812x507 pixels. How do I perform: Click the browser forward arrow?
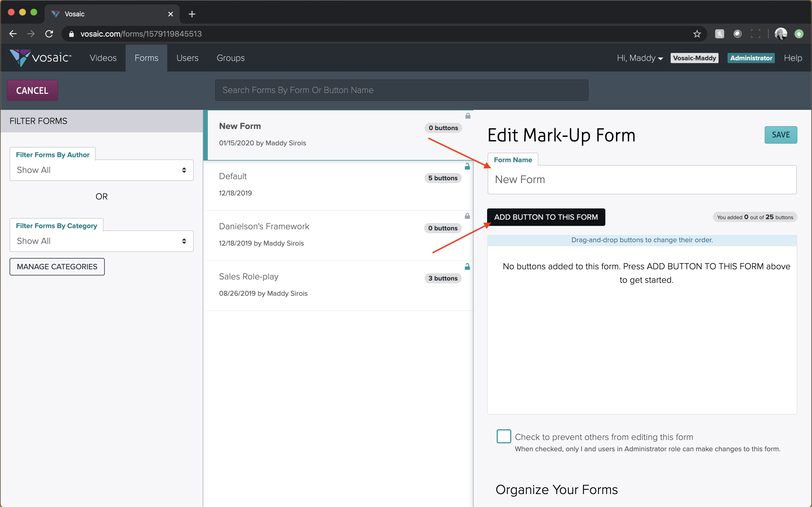coord(31,34)
